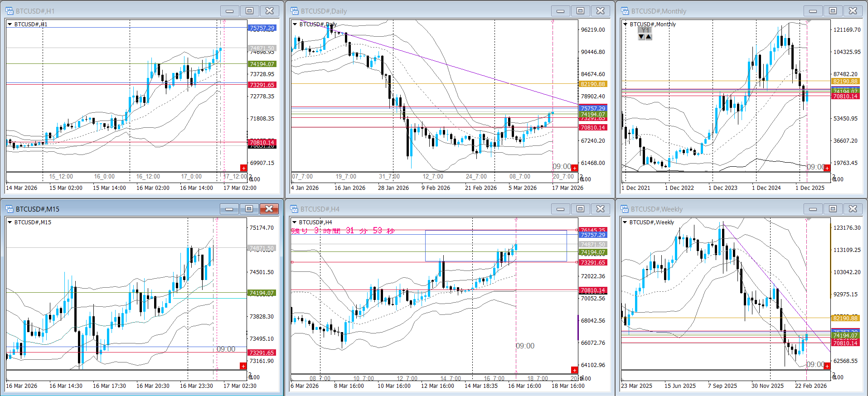Maximize the BTCUSD#,Daily chart window
The width and height of the screenshot is (868, 396).
click(x=580, y=11)
